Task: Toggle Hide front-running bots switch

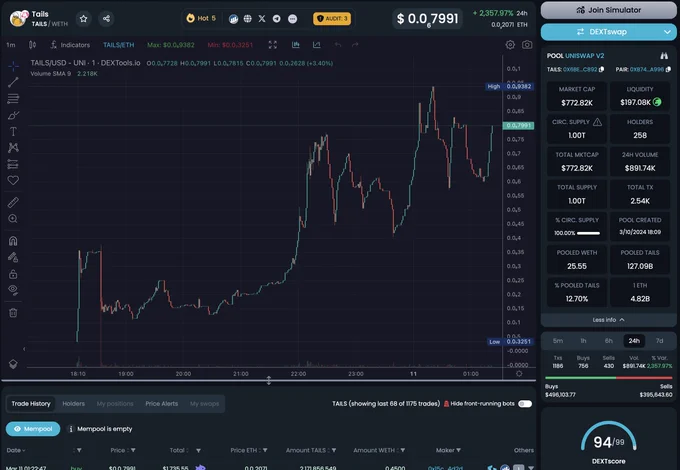Action: (x=525, y=404)
